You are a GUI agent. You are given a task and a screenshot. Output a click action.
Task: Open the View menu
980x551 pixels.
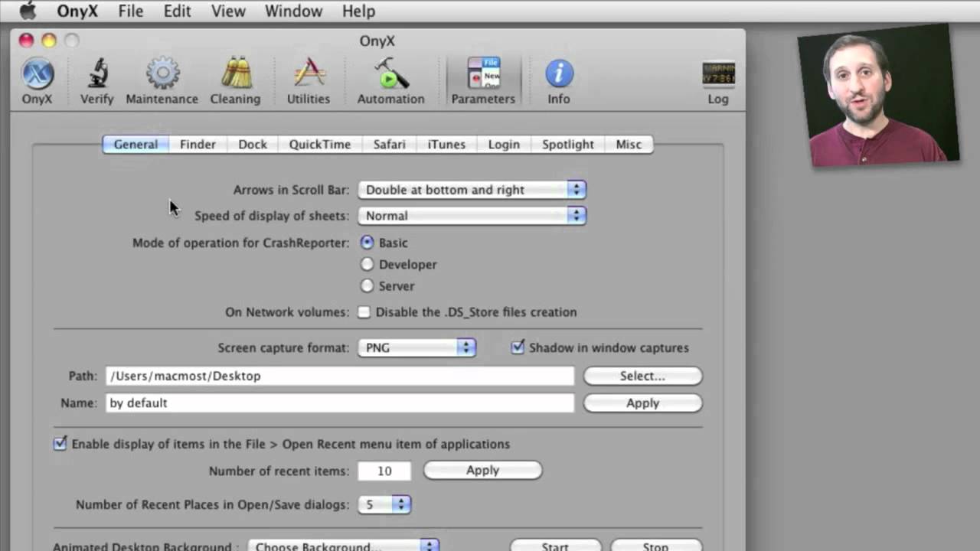click(228, 11)
